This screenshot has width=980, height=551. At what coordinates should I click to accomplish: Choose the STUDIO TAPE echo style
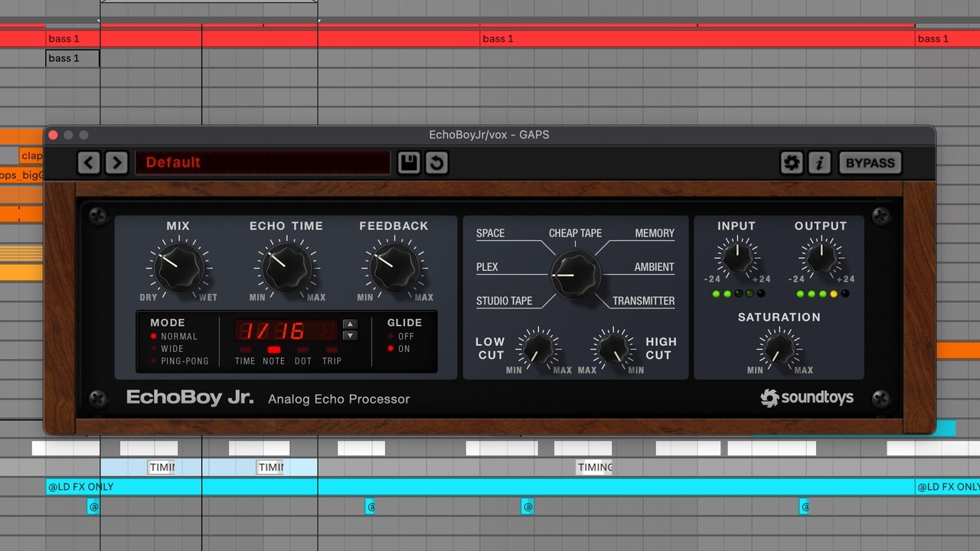504,301
